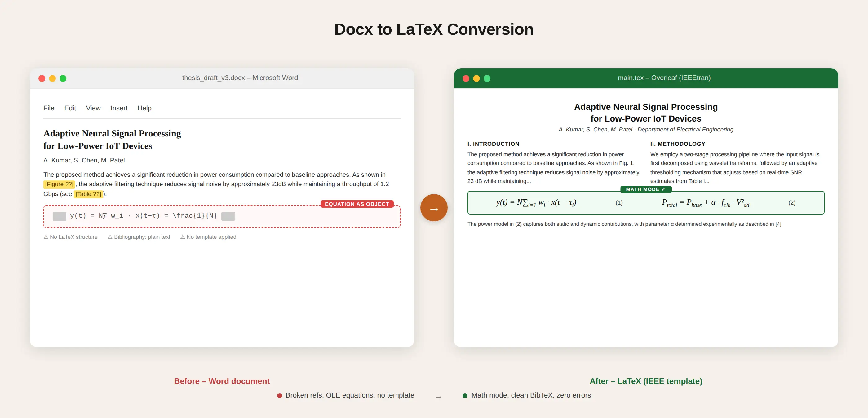
Task: Maximize the Overleaf window (green dot)
Action: coord(487,78)
